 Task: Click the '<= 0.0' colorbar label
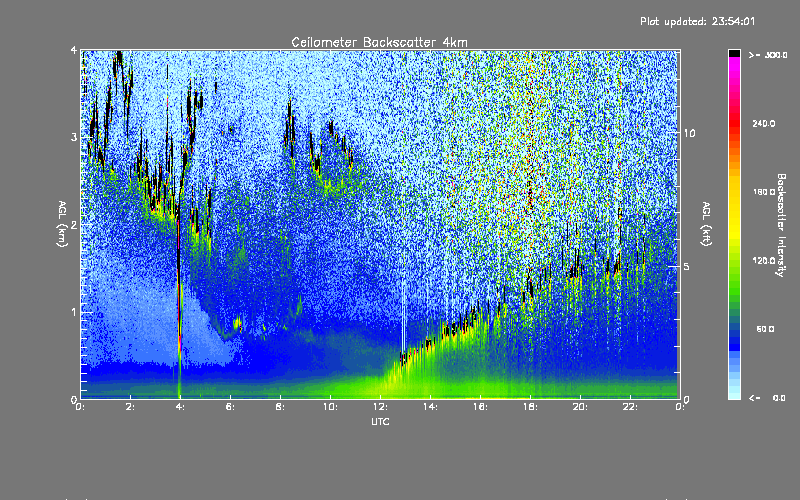pyautogui.click(x=768, y=398)
